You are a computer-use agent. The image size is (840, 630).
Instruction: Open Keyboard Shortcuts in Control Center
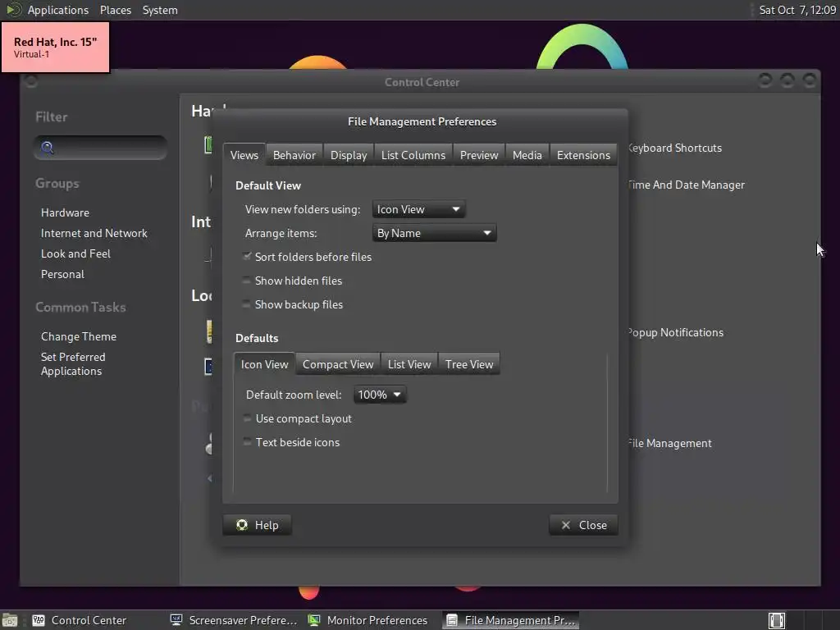point(675,148)
